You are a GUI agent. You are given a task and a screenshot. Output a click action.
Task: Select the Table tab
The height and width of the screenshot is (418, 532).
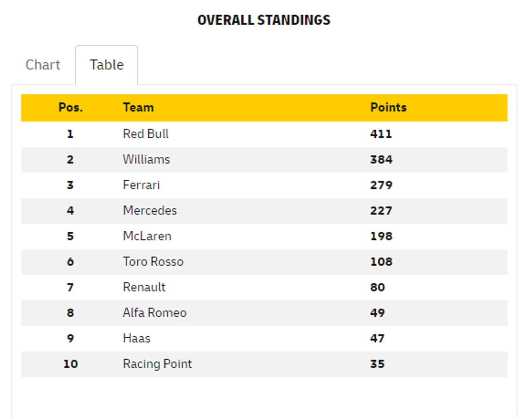point(106,65)
